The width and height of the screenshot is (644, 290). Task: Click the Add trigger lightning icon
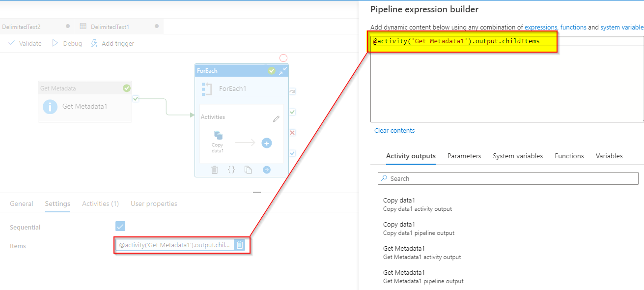click(x=94, y=43)
